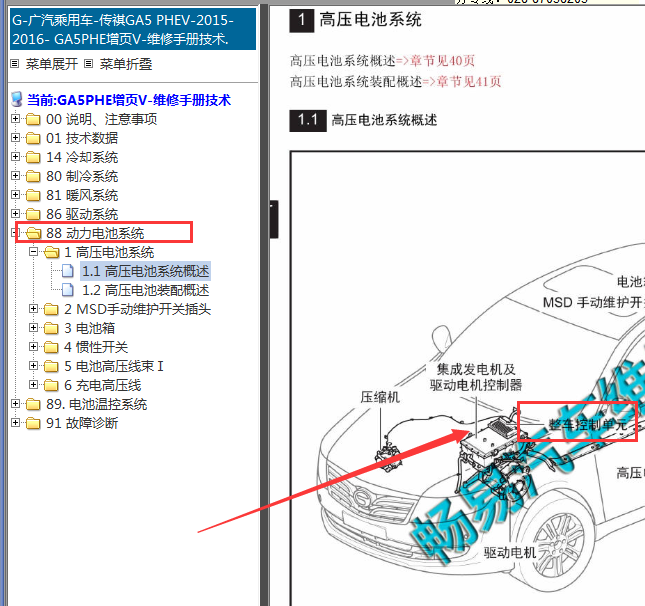
Task: Click folder icon of 2 MSD手动维护开关插头
Action: pos(51,309)
